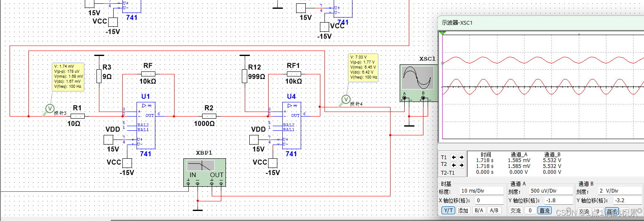Switch timebase to 添加 (Add) mode

[x=463, y=211]
